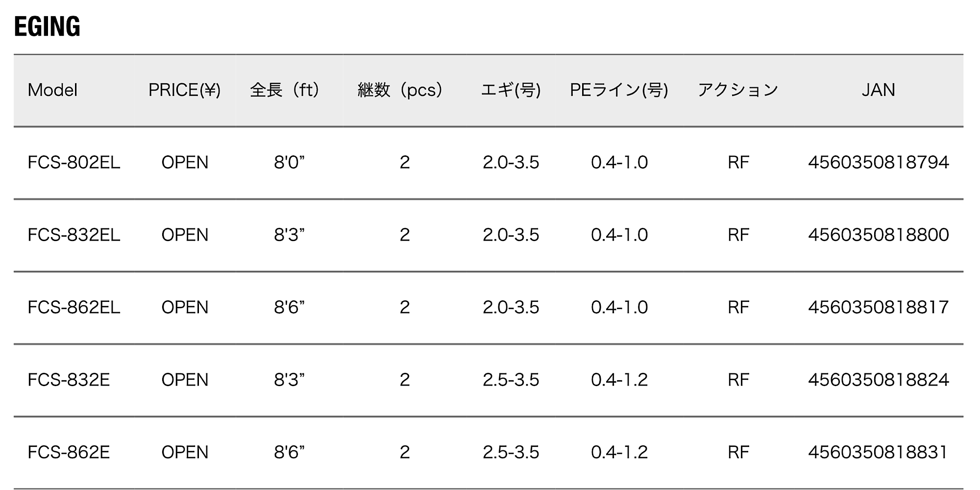
Task: Click the EGING section heading
Action: [x=47, y=26]
